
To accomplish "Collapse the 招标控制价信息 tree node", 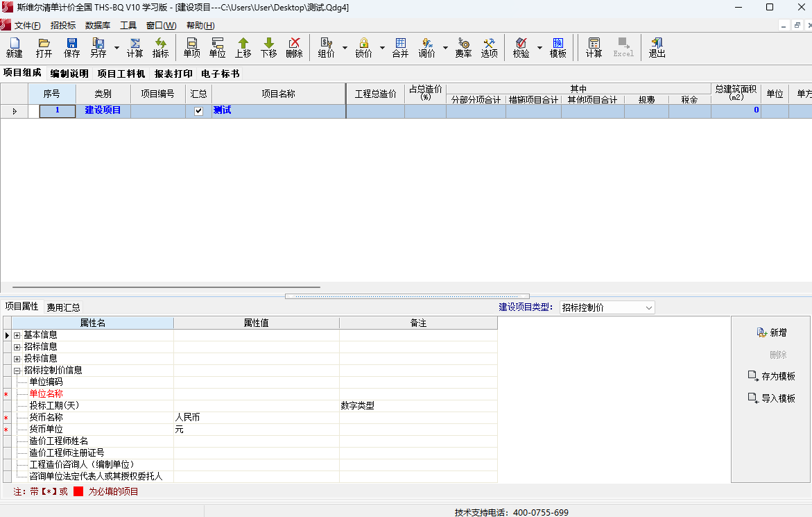I will click(x=17, y=371).
